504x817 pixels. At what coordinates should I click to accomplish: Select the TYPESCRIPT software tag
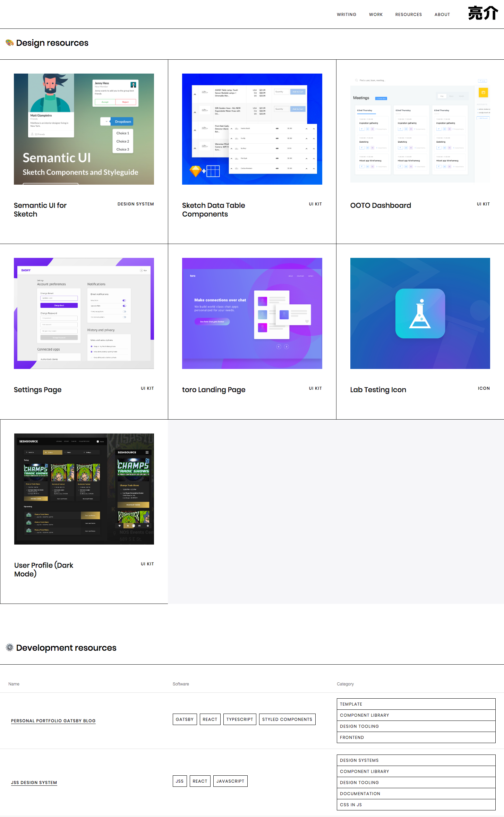pyautogui.click(x=240, y=719)
